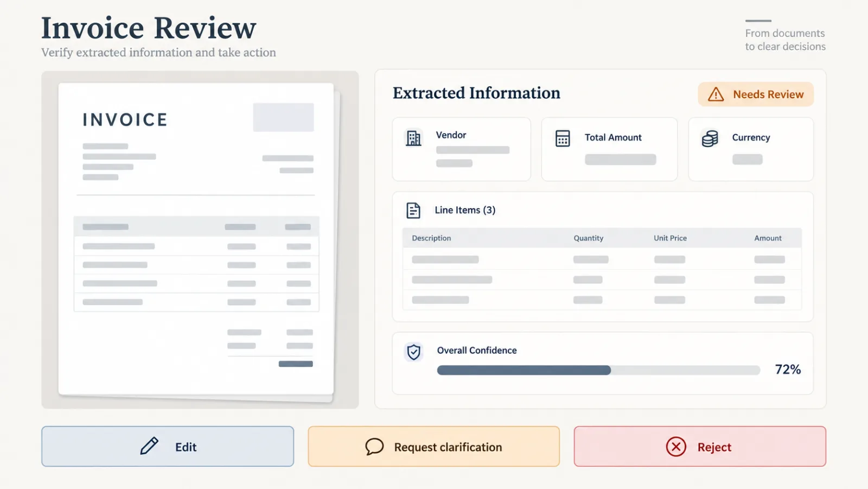Viewport: 868px width, 489px height.
Task: Click 'Verify extracted information and take action'
Action: tap(158, 53)
